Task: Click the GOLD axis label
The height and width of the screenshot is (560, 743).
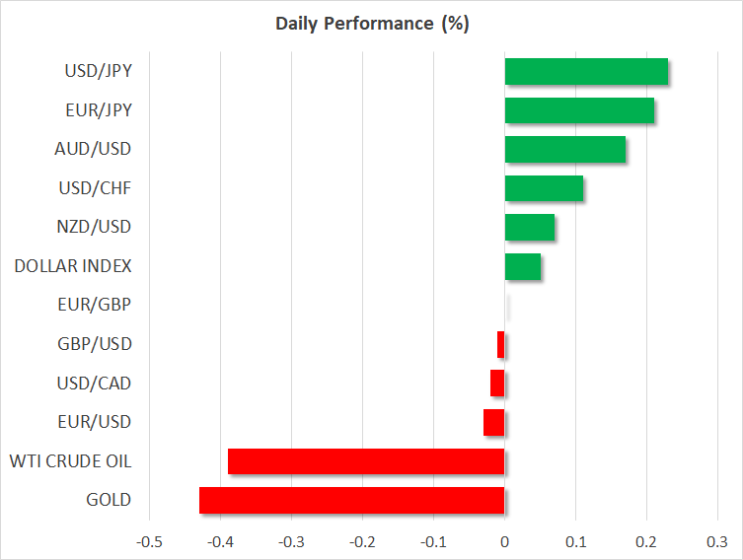Action: [109, 500]
